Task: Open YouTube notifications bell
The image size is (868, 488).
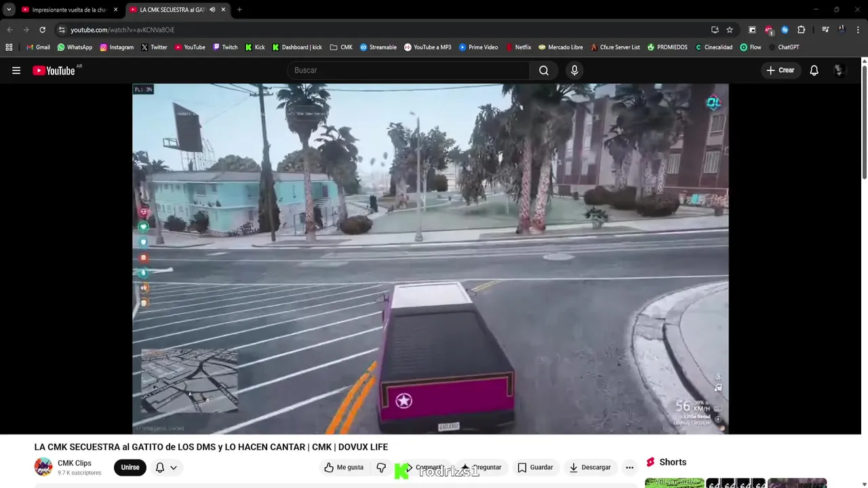Action: [814, 70]
